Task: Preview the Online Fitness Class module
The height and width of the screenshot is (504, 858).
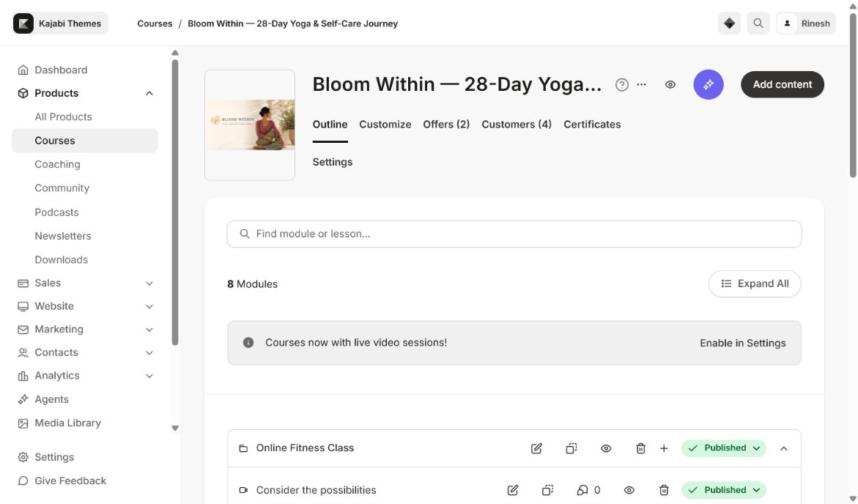Action: 606,449
